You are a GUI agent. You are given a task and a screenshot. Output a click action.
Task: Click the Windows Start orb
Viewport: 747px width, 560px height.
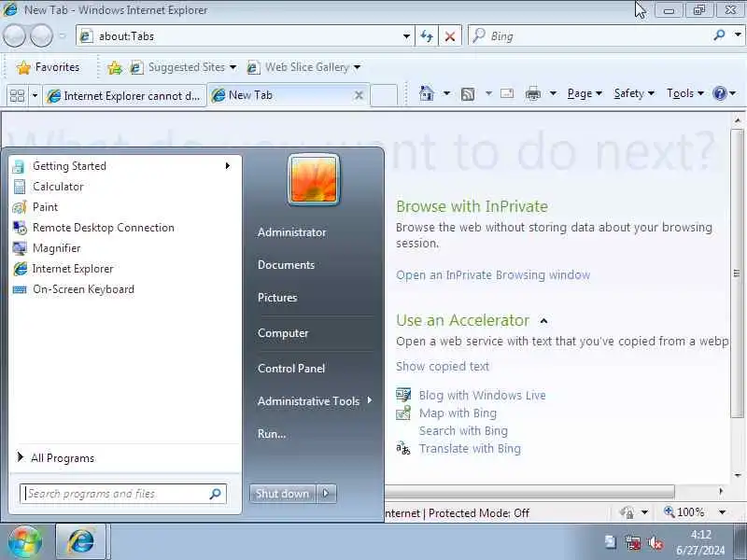[24, 541]
